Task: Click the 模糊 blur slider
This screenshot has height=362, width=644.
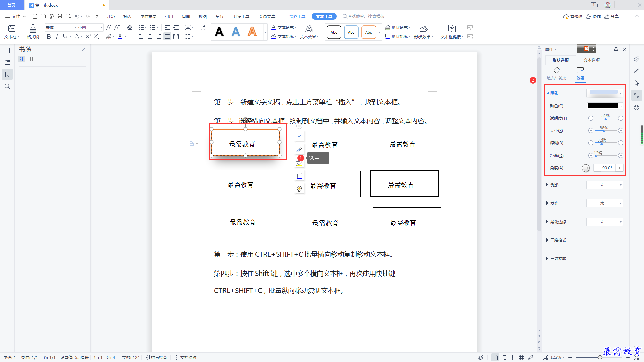Action: click(x=605, y=143)
